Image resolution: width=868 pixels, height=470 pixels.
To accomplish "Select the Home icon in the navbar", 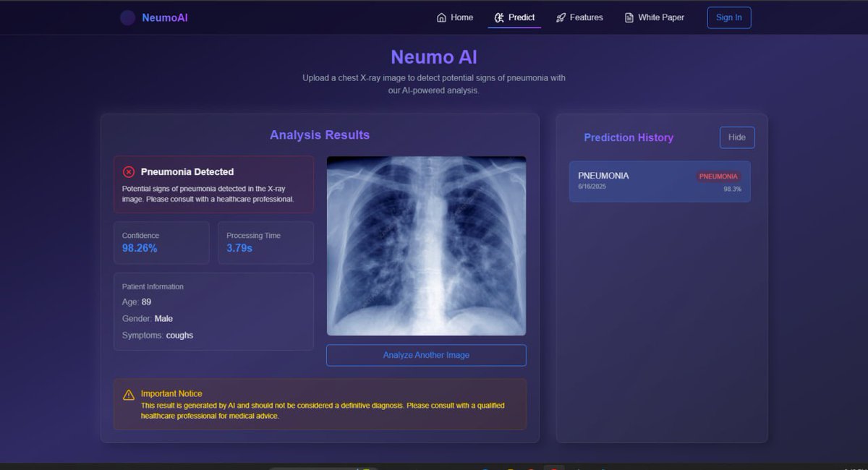I will point(441,17).
